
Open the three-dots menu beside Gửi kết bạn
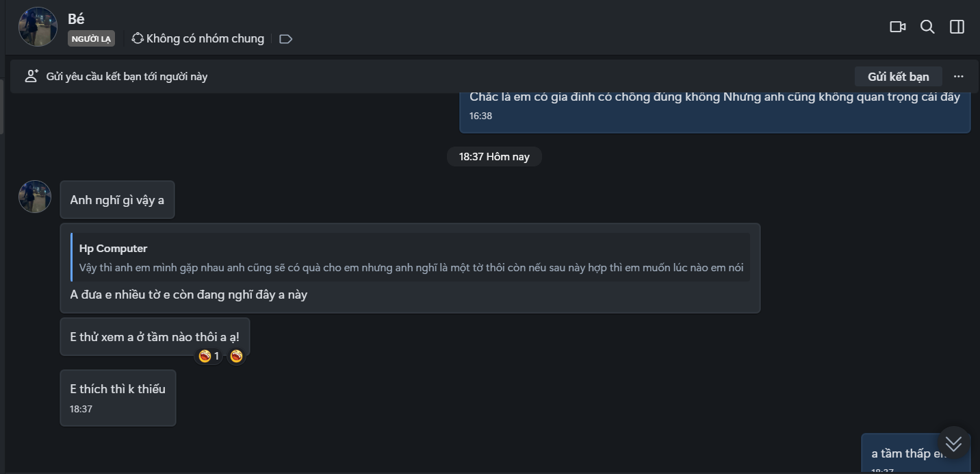(958, 76)
